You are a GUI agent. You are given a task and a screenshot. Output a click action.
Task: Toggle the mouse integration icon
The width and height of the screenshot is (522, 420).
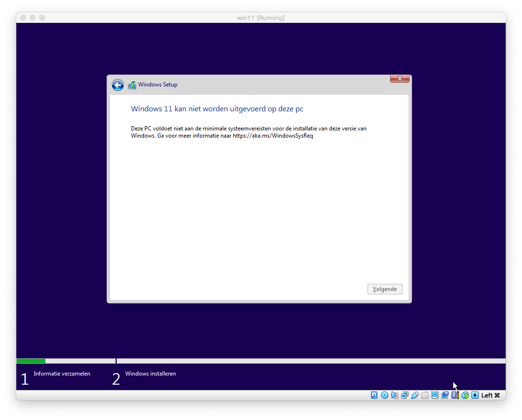coord(465,395)
